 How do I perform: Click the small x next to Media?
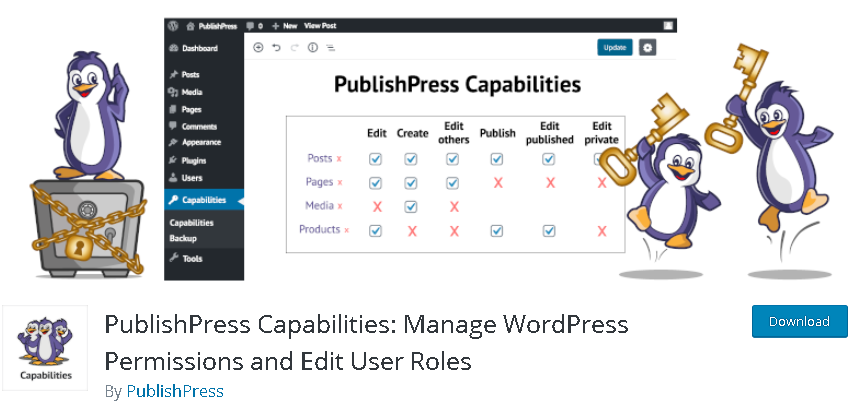[x=340, y=207]
